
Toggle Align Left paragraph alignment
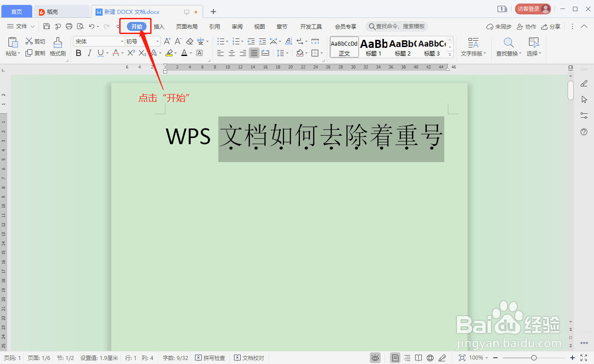pyautogui.click(x=221, y=53)
